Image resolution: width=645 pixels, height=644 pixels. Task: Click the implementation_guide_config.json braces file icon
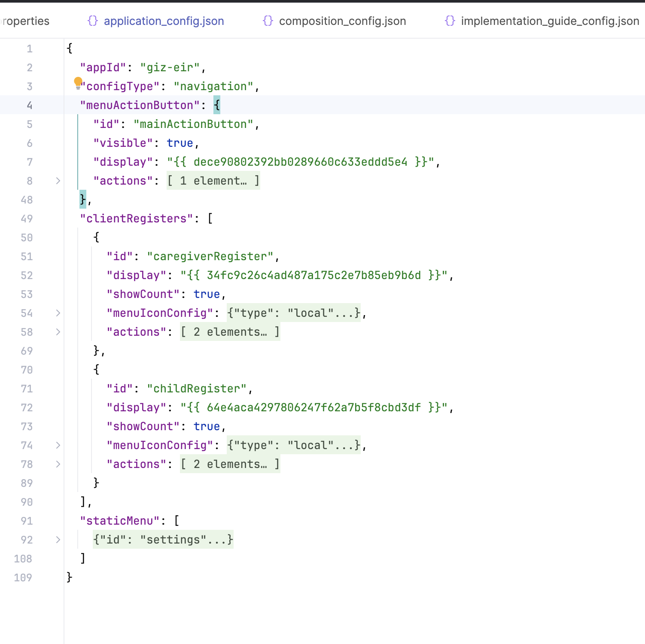tap(450, 21)
